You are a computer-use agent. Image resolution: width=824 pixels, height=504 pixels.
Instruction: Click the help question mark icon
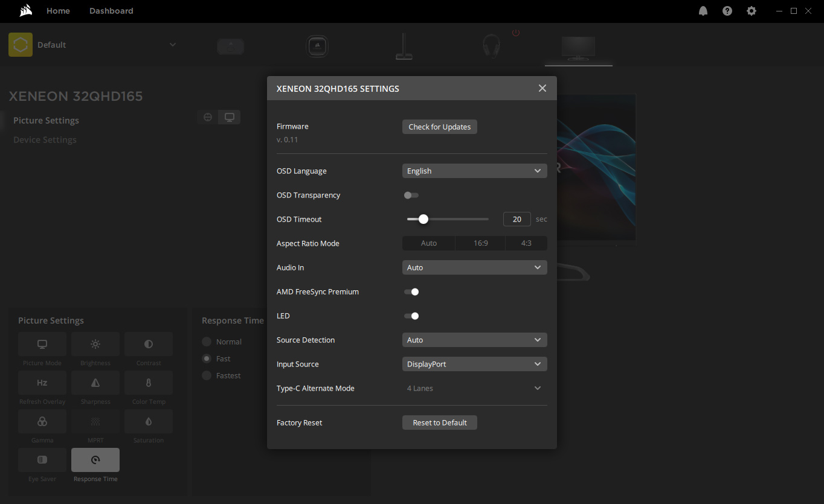pyautogui.click(x=727, y=11)
